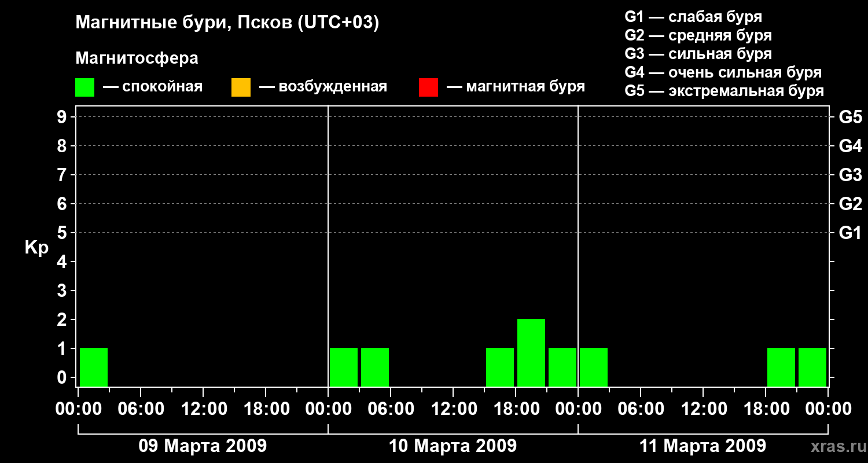The width and height of the screenshot is (868, 463).
Task: Click 'G4 — очень сильная буря' legend line
Action: point(723,72)
